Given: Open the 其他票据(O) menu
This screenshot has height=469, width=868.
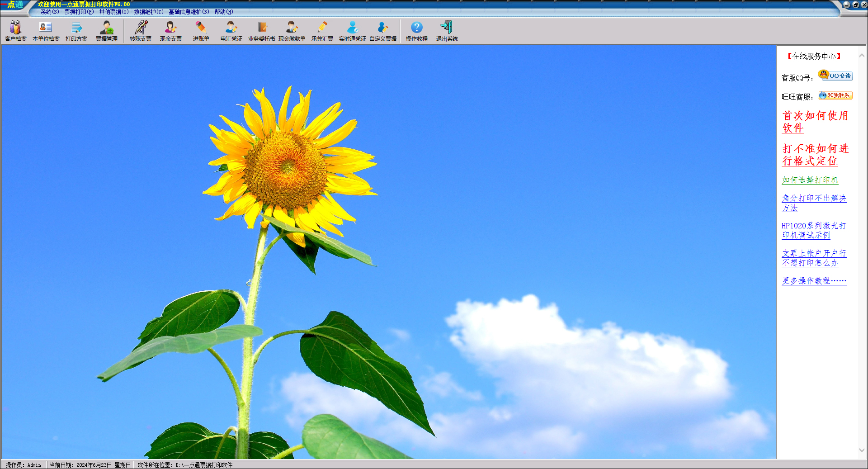Looking at the screenshot, I should click(114, 12).
